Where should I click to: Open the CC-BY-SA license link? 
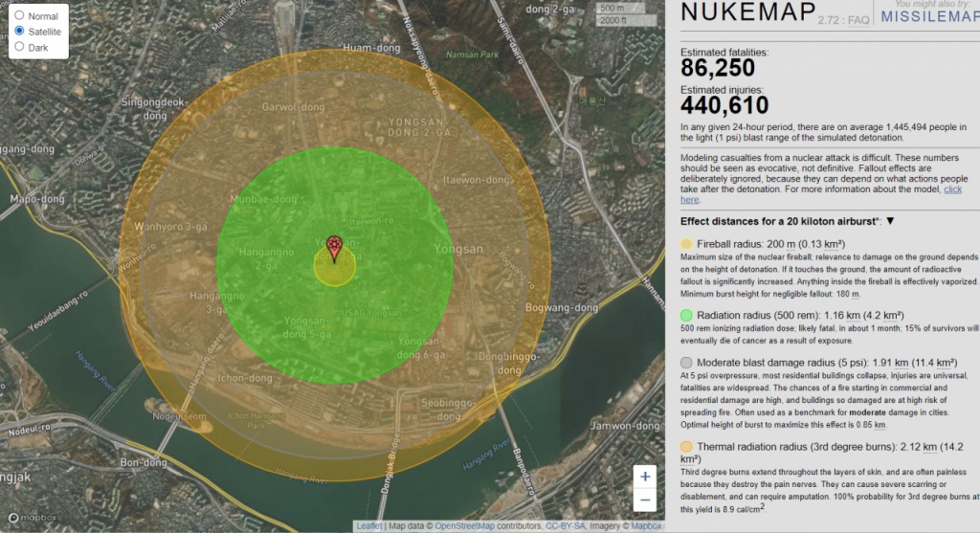pos(565,526)
